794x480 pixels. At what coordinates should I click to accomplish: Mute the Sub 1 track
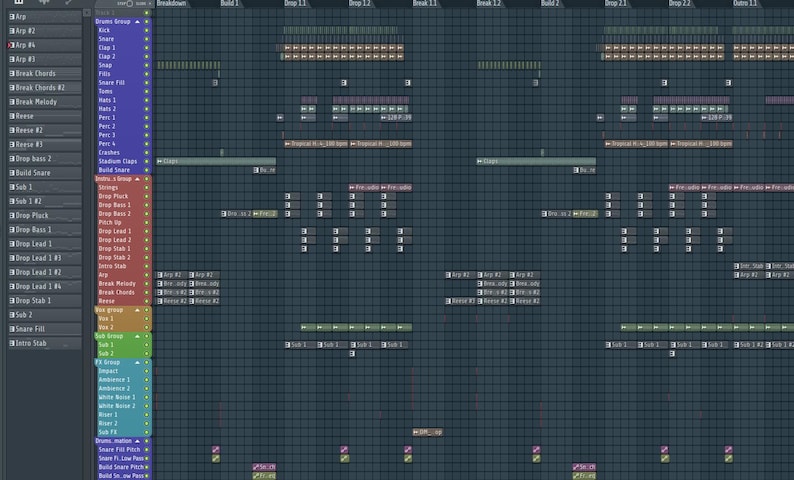(x=147, y=345)
